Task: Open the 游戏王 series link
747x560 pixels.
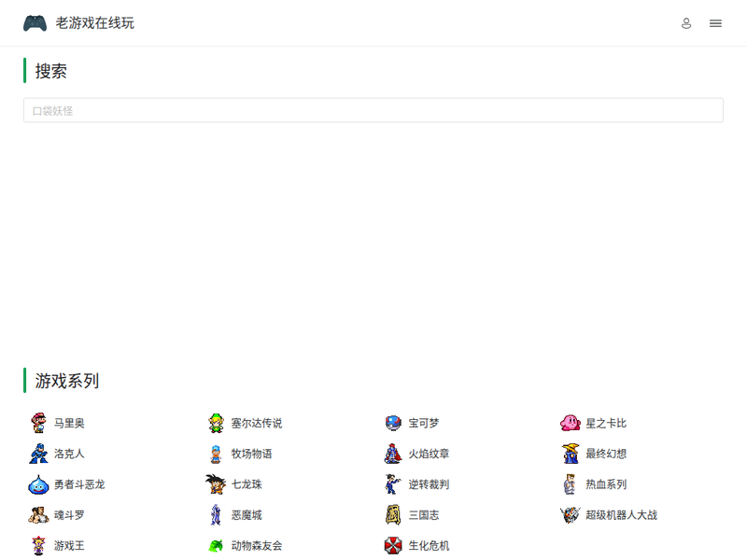Action: (69, 546)
